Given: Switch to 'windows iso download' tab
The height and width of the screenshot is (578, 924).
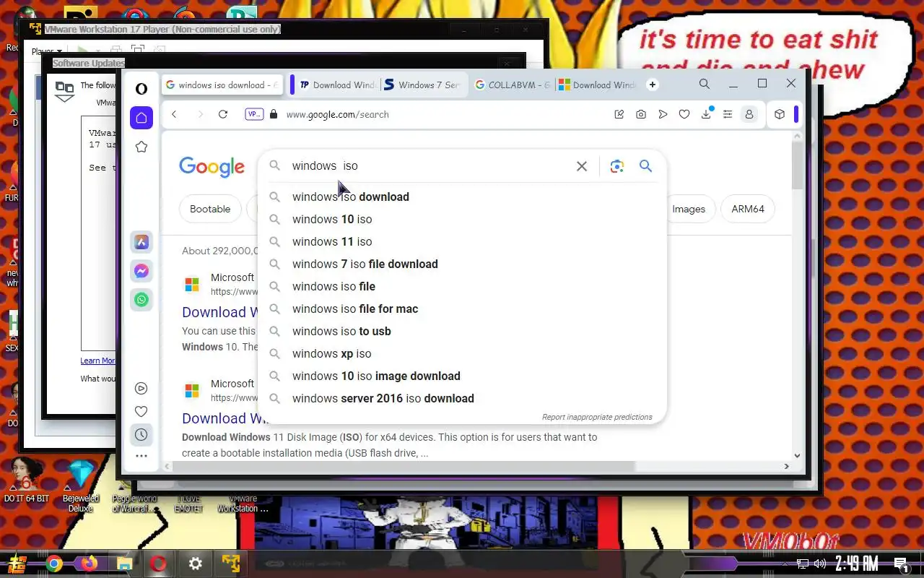Looking at the screenshot, I should [222, 85].
